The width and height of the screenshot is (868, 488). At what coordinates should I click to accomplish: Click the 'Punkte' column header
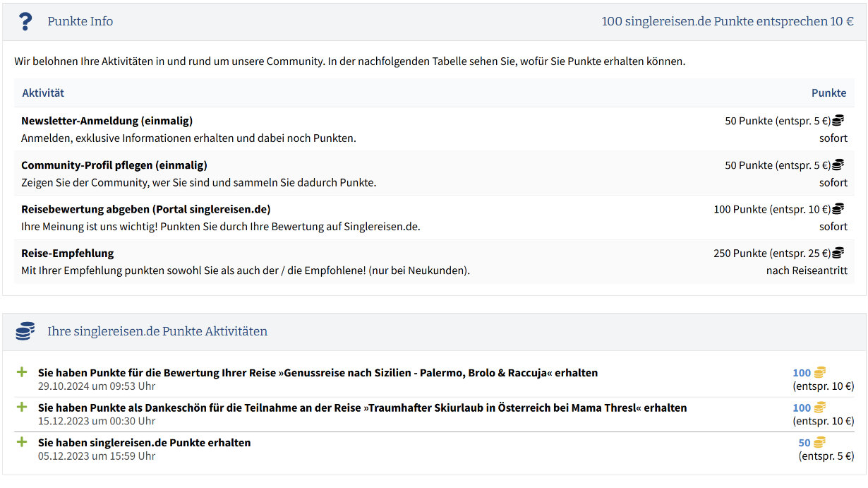pyautogui.click(x=828, y=93)
